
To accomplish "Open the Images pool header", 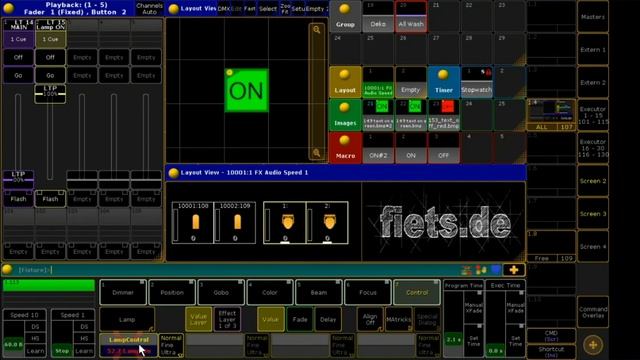I will tap(345, 115).
